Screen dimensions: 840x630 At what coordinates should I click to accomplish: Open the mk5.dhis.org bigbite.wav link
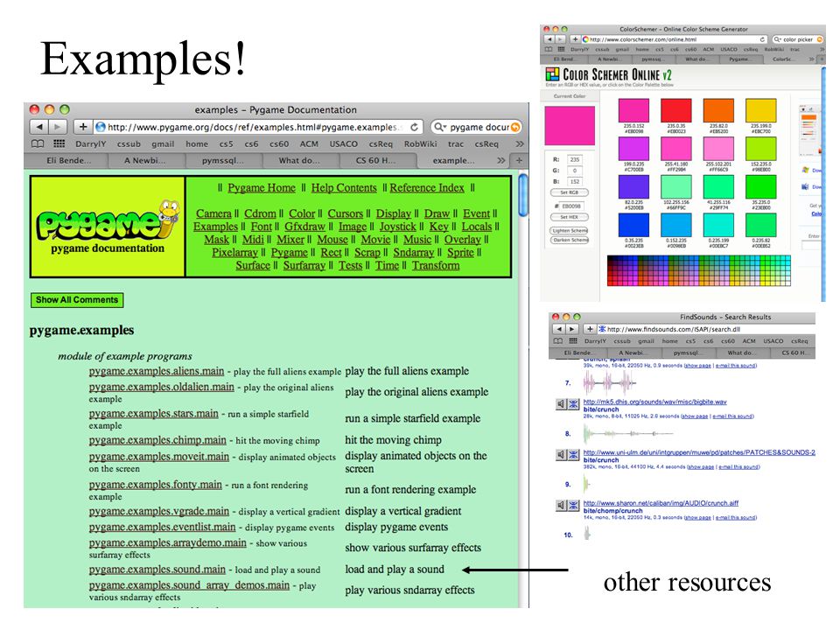(x=654, y=402)
